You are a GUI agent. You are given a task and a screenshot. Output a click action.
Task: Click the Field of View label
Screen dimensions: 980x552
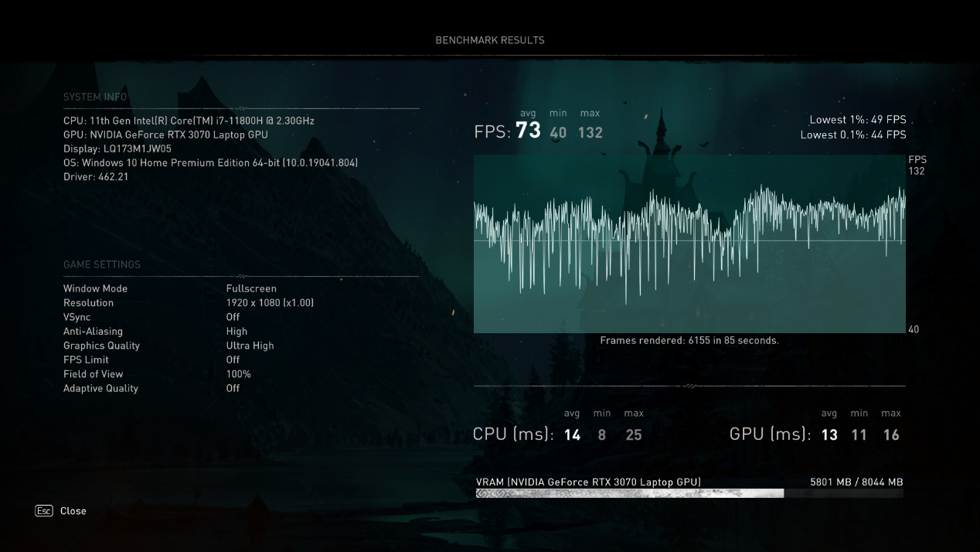pos(93,374)
